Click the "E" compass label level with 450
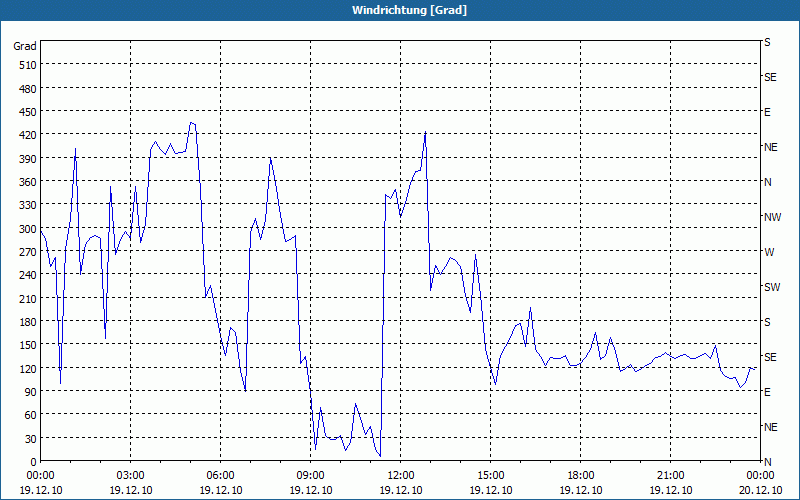Screen dimensions: 800x500 (767, 112)
